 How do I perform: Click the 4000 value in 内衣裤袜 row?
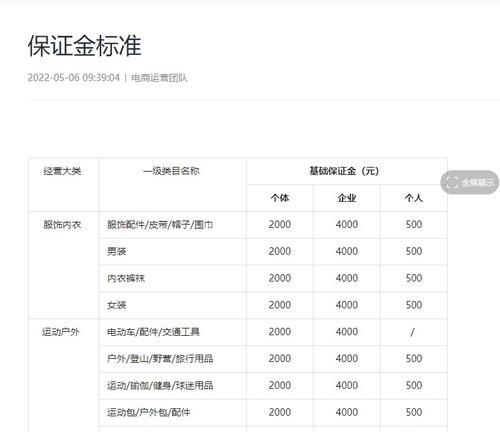347,278
